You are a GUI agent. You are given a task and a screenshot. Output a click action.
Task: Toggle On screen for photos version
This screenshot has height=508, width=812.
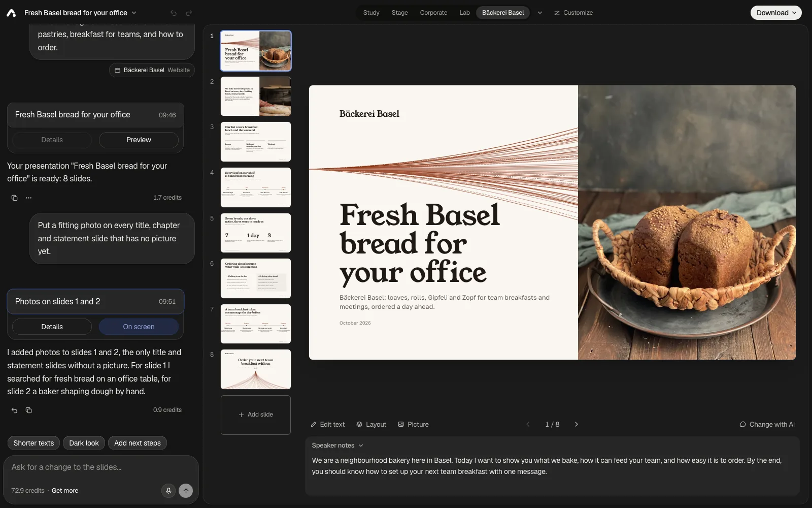point(139,327)
